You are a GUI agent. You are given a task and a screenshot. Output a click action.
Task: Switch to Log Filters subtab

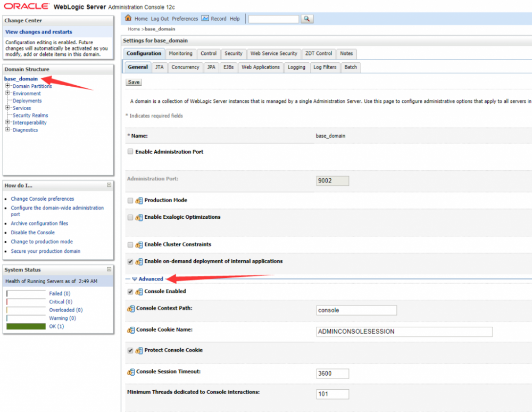[325, 67]
